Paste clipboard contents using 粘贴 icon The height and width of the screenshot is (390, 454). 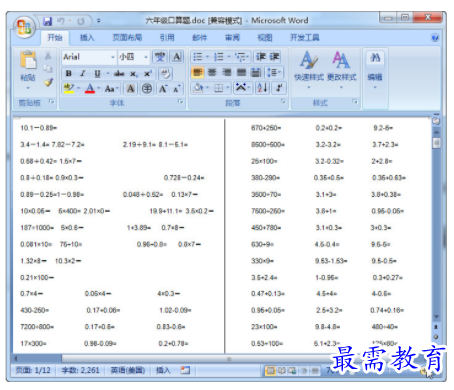point(28,60)
